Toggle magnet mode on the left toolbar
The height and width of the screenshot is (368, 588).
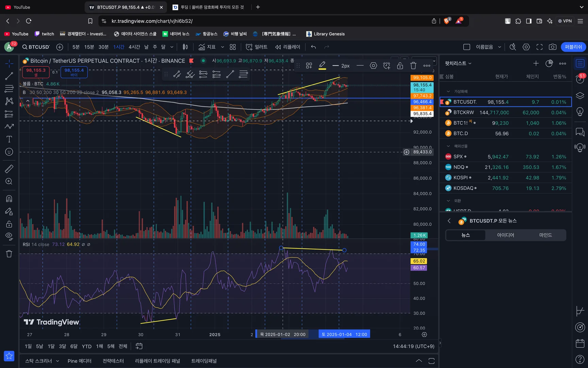(x=9, y=199)
